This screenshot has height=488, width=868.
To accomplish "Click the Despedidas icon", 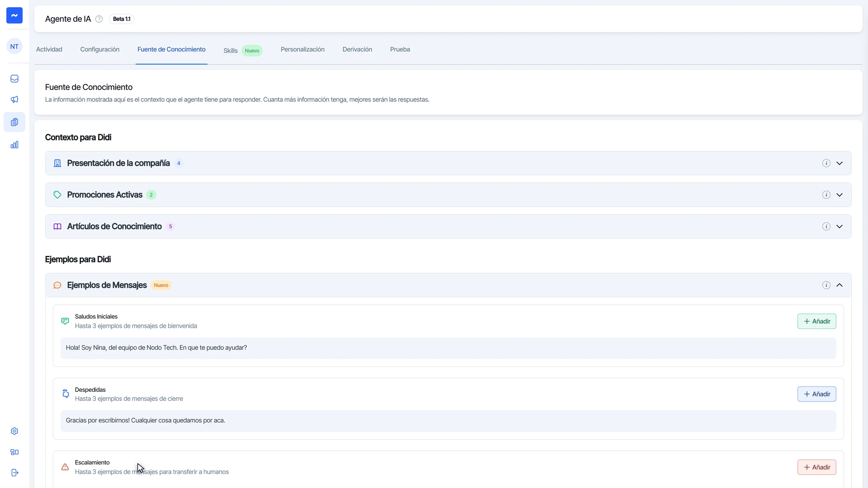I will click(65, 394).
